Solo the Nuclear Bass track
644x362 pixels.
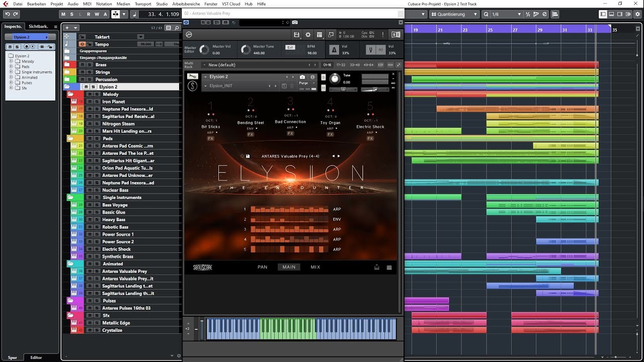click(96, 190)
